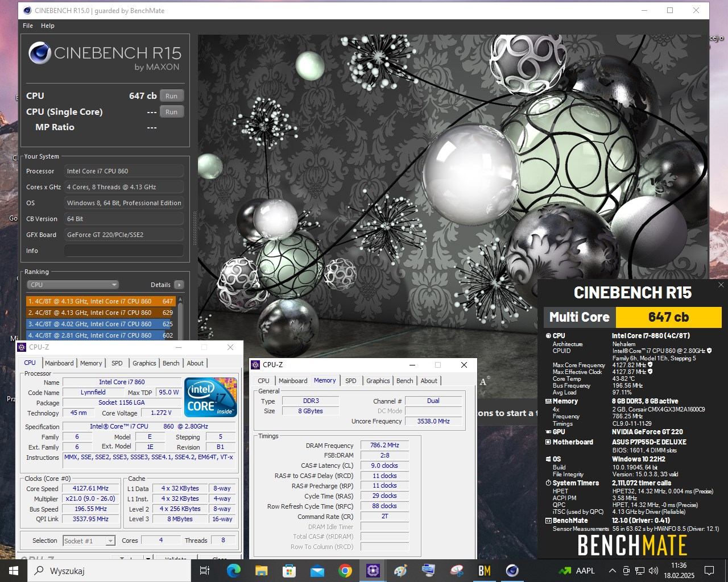Click the Intel Core i7 inside logo

[x=211, y=397]
